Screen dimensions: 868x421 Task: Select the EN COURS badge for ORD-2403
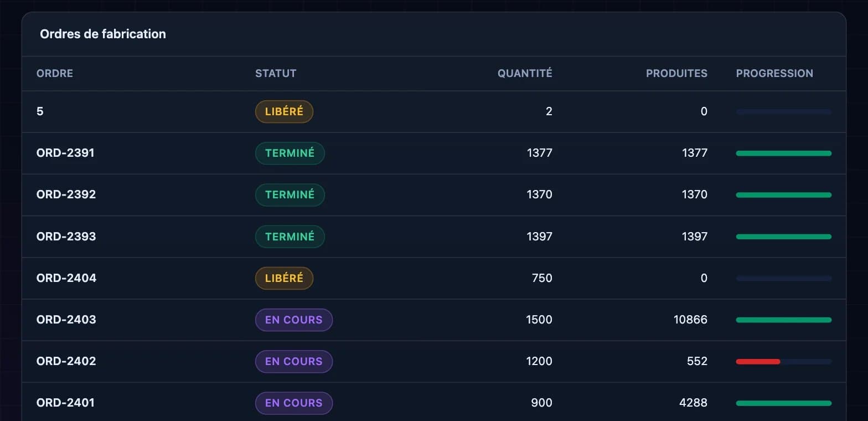(x=293, y=320)
